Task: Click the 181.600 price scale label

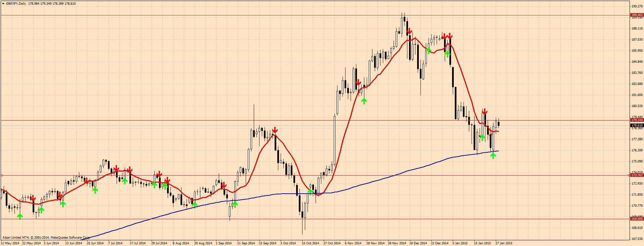Action: [637, 95]
